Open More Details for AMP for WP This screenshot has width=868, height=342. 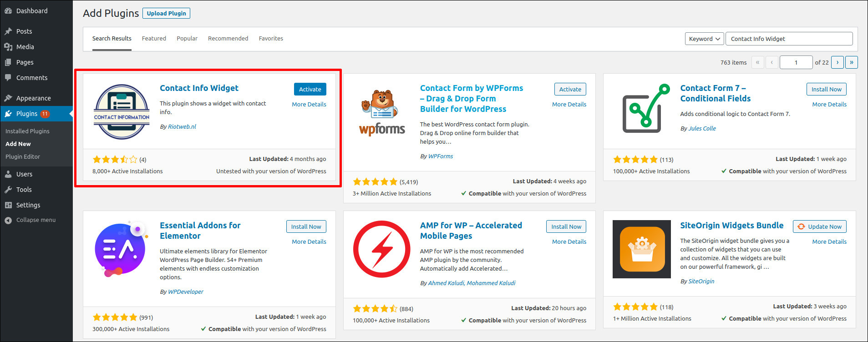click(x=569, y=241)
